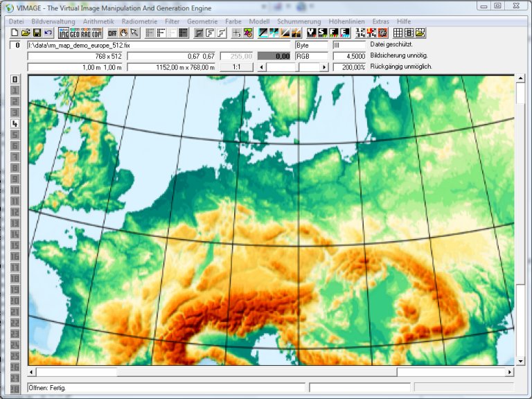Click the open folder icon

point(26,33)
